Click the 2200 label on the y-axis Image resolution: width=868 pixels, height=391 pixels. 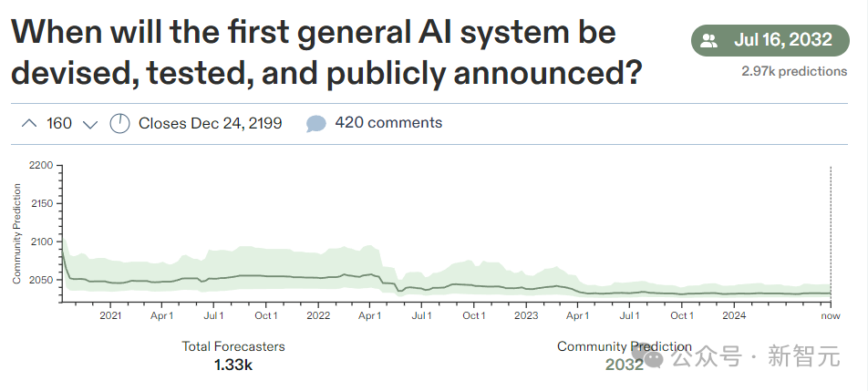pos(42,165)
